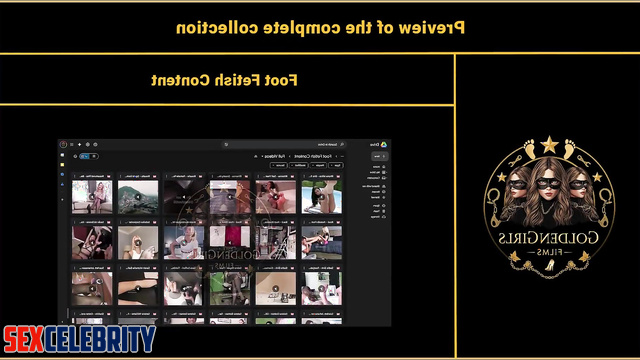Open the Recent sidebar item

[378, 192]
